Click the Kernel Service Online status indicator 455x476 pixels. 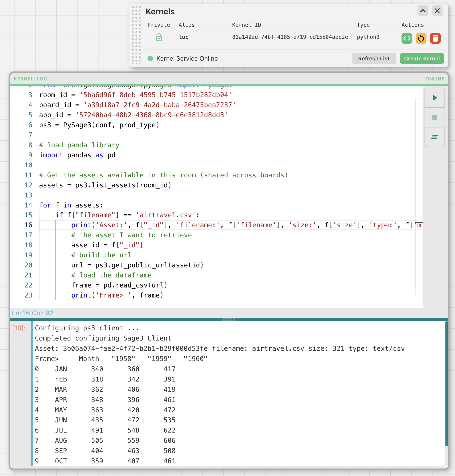click(150, 58)
